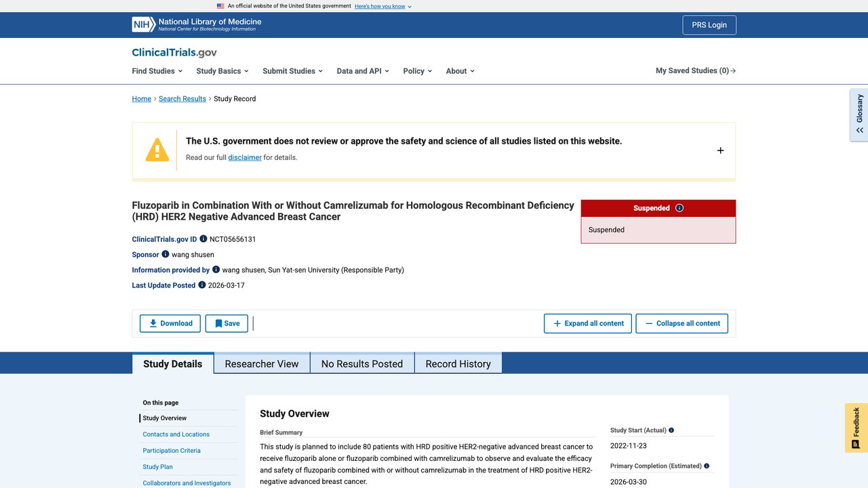Open My Saved Studies (0) link
Viewport: 868px width, 488px height.
point(696,70)
